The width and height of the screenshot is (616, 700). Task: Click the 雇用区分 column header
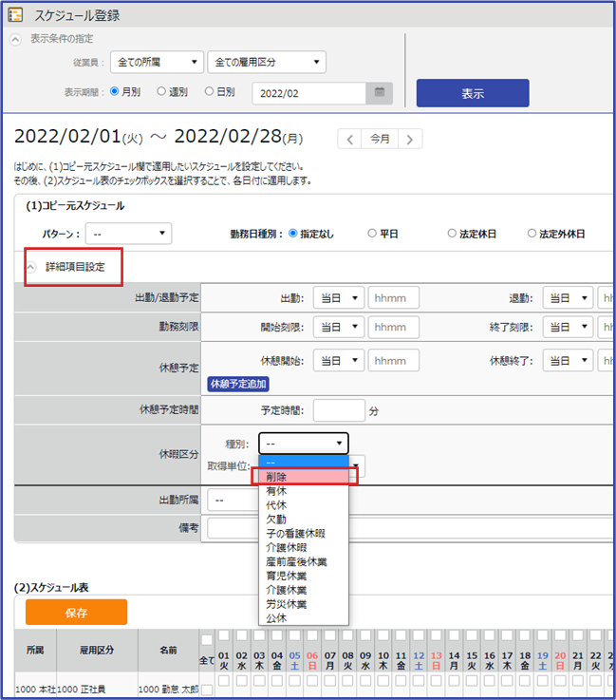point(97,651)
